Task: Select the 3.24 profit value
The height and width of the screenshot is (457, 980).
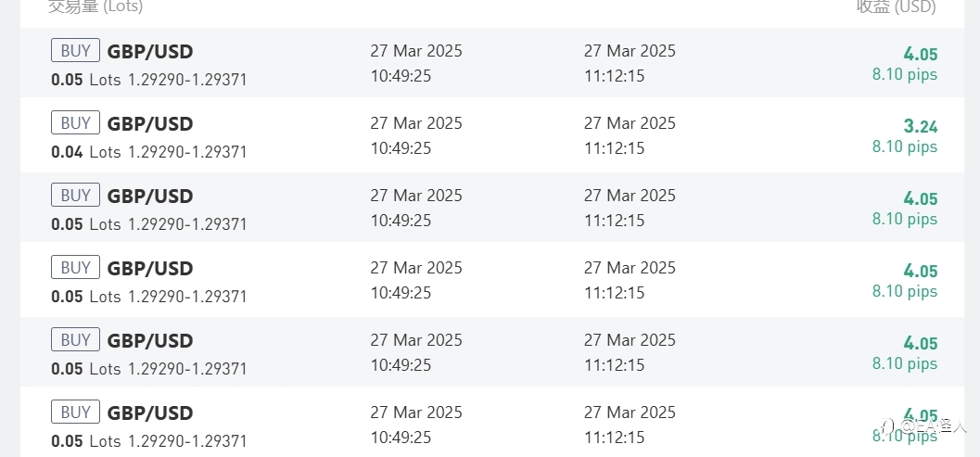Action: (921, 127)
